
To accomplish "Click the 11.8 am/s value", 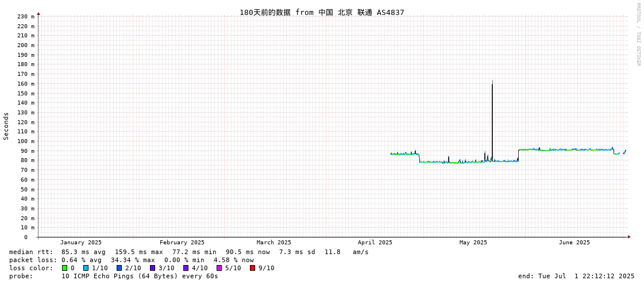I will [346, 252].
